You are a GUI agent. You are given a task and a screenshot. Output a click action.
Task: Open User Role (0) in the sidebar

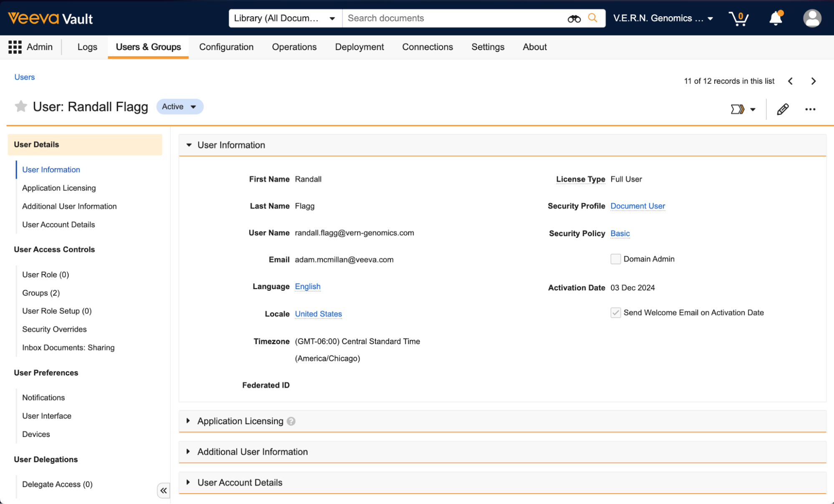45,275
